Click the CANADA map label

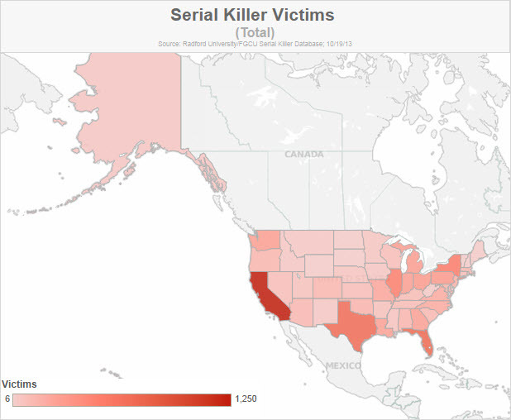click(x=304, y=155)
